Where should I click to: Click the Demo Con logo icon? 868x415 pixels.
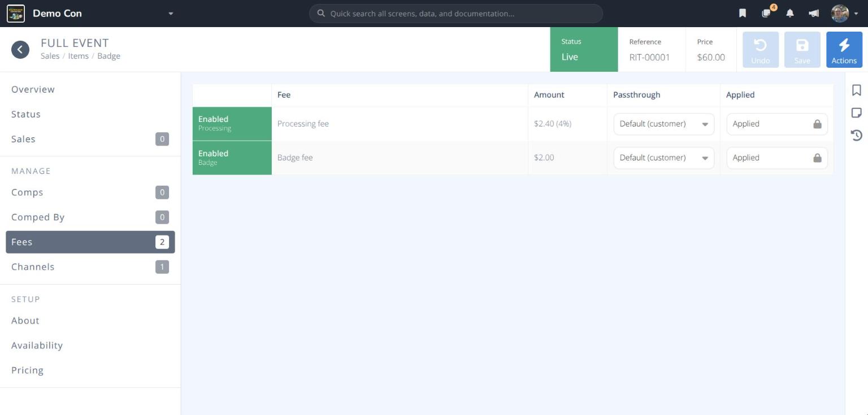[16, 14]
